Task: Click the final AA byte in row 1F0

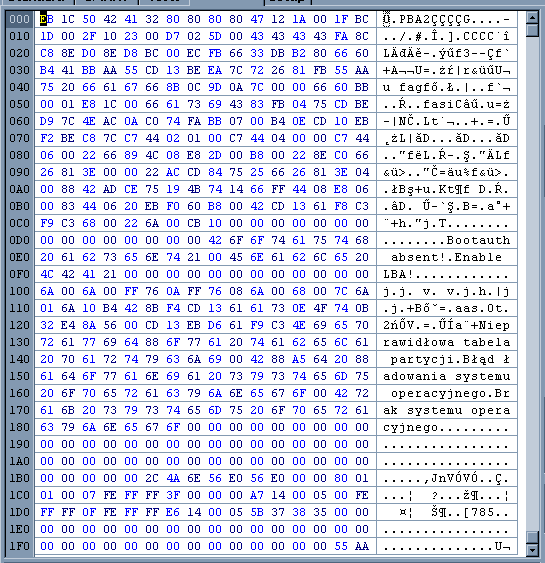Action: point(362,546)
